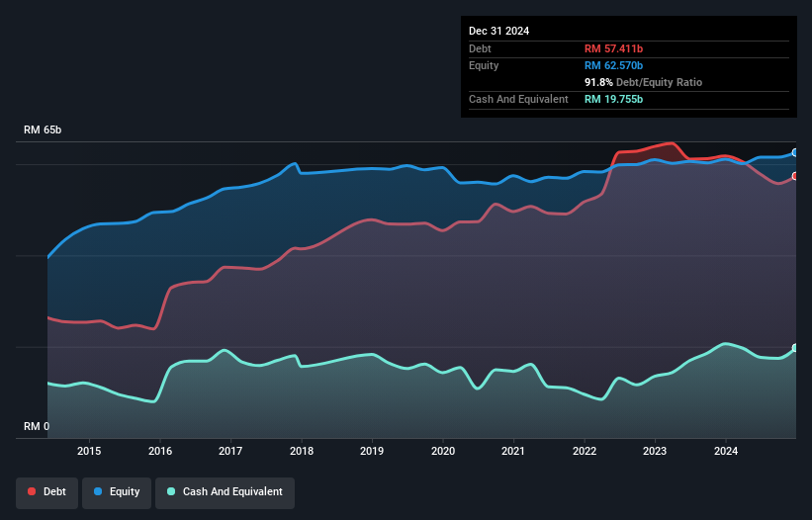
Task: Click the RM 57.411b debt value
Action: tap(613, 48)
